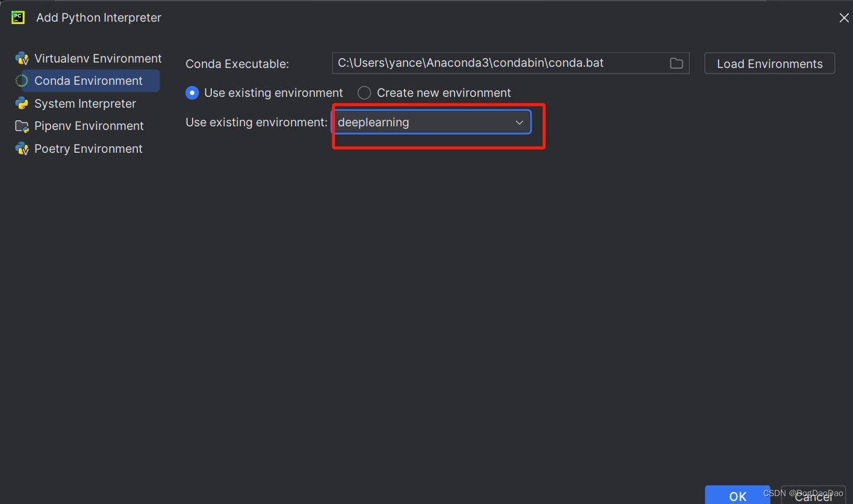Close the Add Python Interpreter dialog

coord(844,18)
